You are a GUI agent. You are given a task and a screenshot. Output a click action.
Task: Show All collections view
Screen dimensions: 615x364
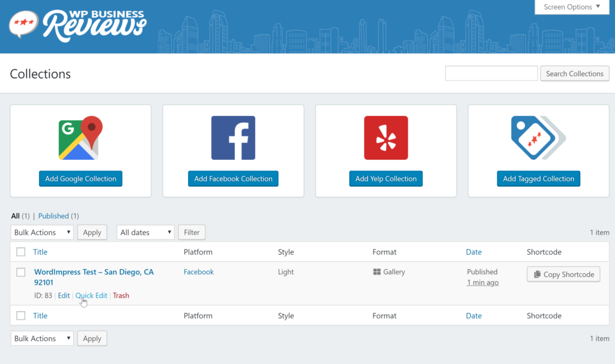[15, 216]
